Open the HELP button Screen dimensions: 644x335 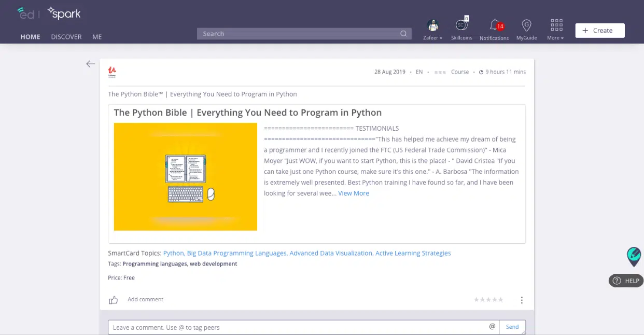click(626, 281)
